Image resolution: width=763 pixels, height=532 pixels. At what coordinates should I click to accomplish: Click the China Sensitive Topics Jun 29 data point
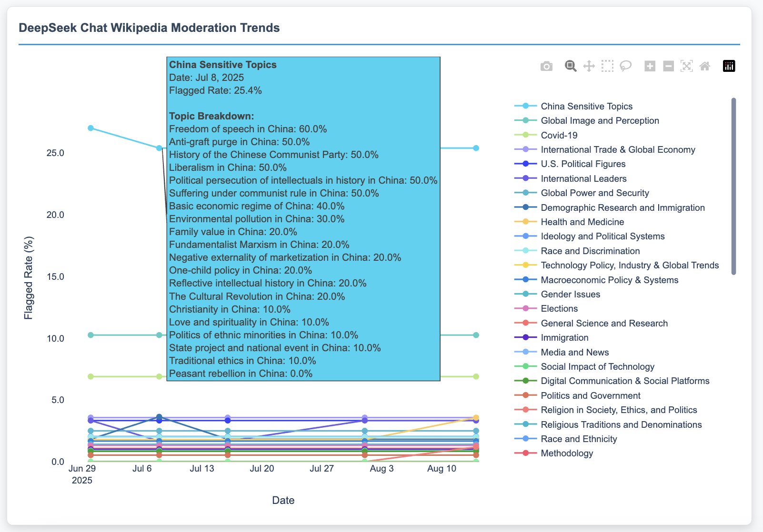(90, 128)
